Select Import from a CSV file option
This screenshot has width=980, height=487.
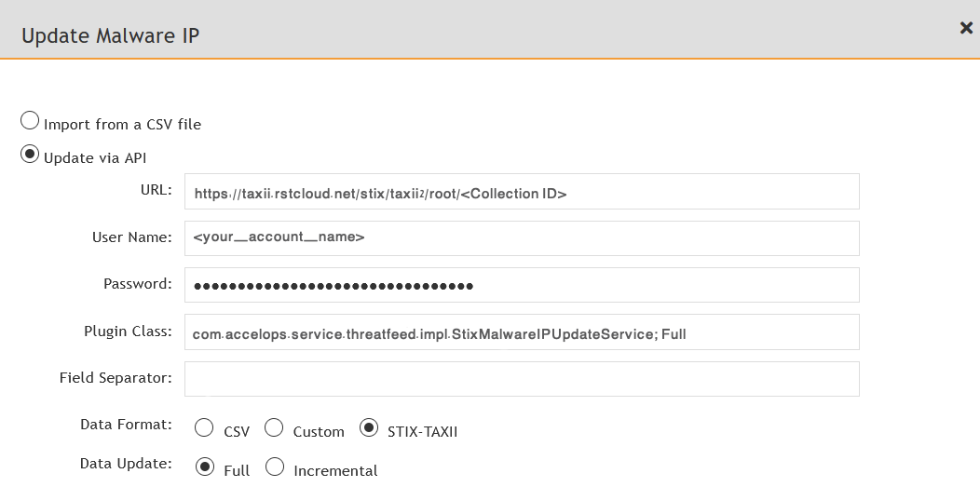pos(30,120)
